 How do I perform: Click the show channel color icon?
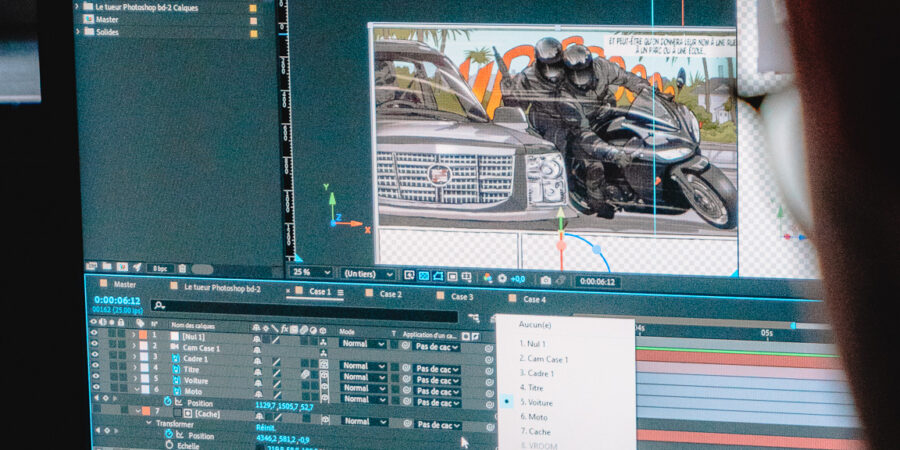(x=488, y=278)
